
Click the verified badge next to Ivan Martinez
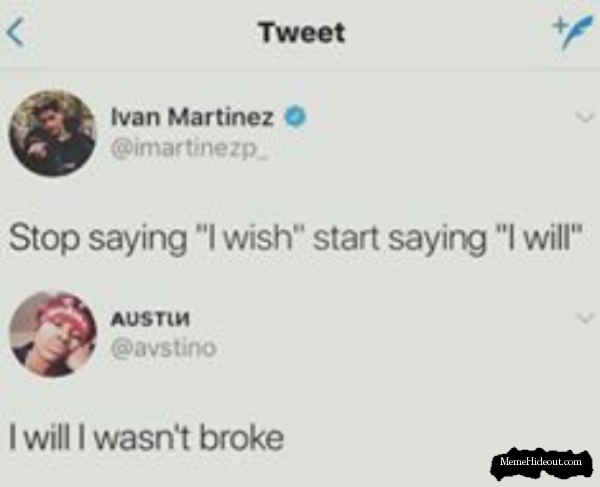[x=295, y=116]
